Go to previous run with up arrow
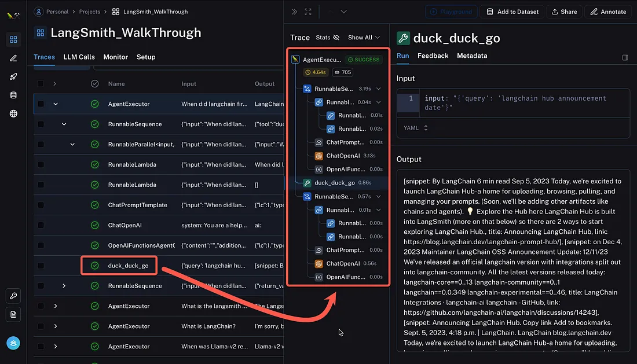637x364 pixels. tap(330, 12)
